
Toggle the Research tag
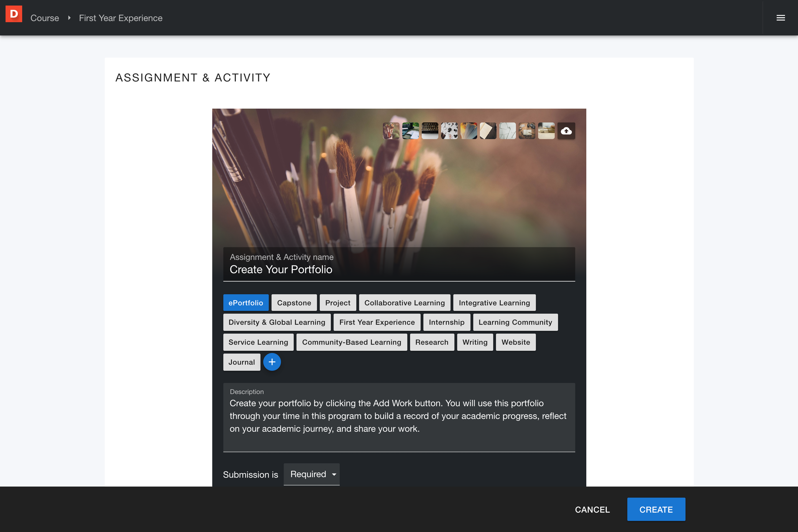click(432, 342)
